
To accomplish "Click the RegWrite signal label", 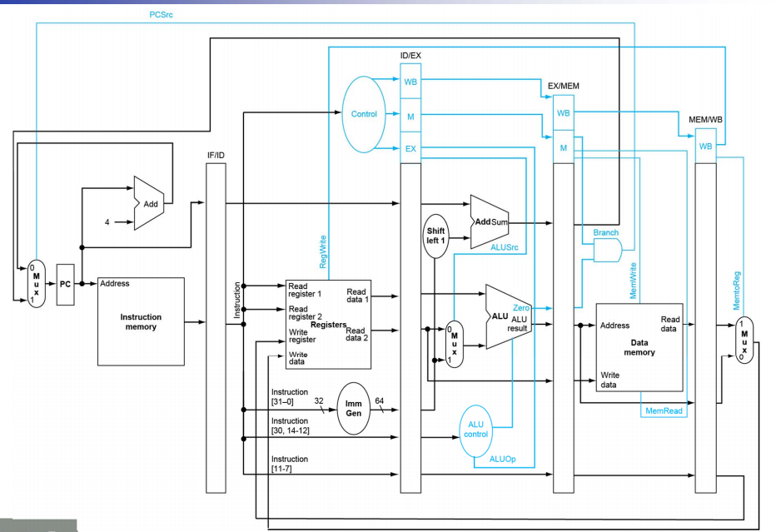I will coord(323,252).
